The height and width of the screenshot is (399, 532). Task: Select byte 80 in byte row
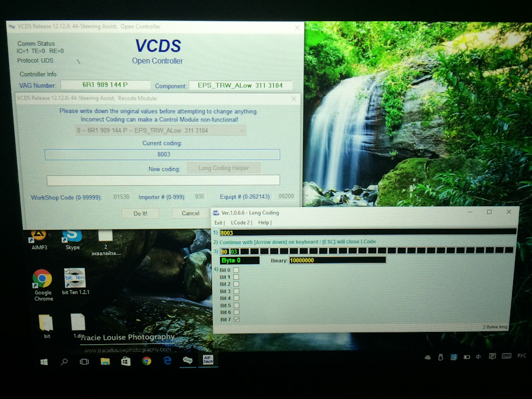[224, 252]
